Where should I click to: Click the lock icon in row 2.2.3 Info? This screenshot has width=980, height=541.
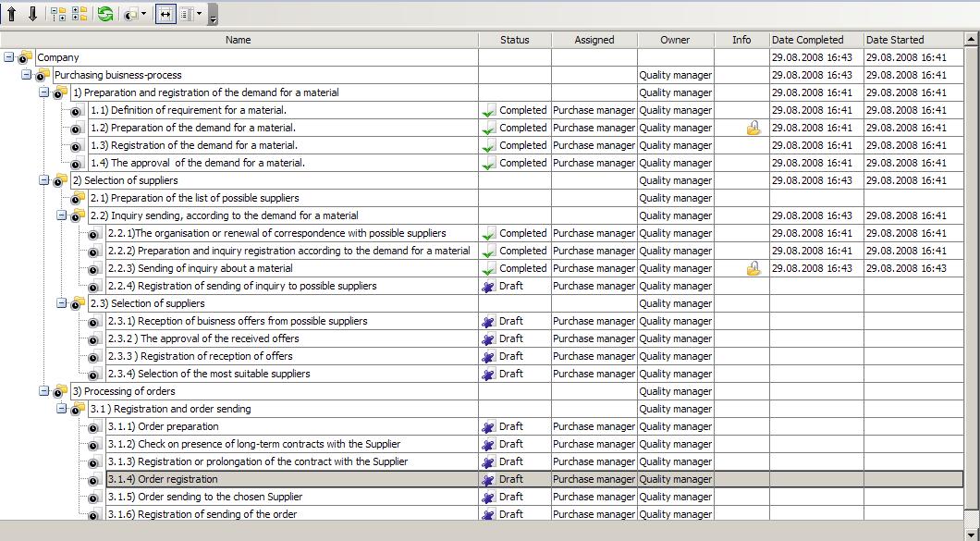click(753, 269)
